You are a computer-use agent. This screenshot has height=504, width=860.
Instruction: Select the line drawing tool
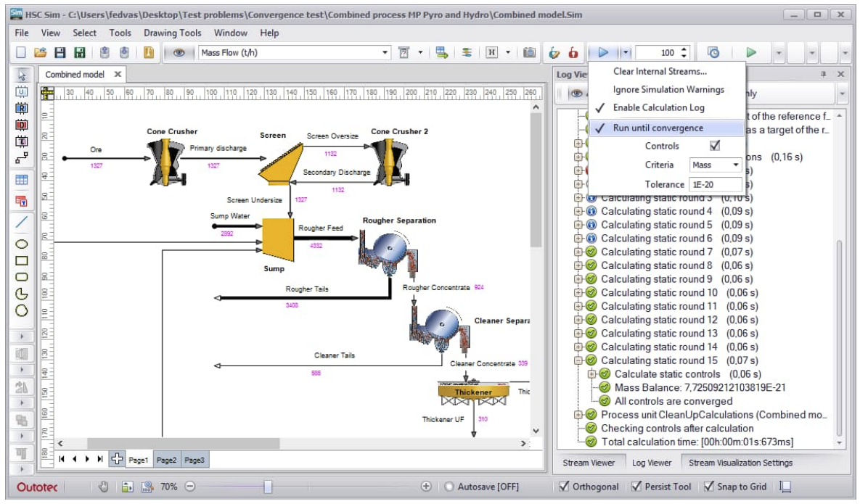[21, 222]
